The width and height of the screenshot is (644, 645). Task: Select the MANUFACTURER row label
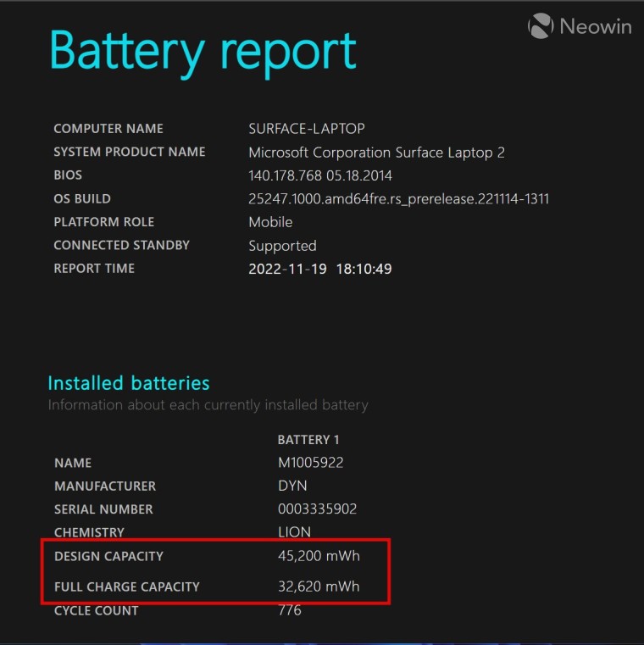click(105, 487)
